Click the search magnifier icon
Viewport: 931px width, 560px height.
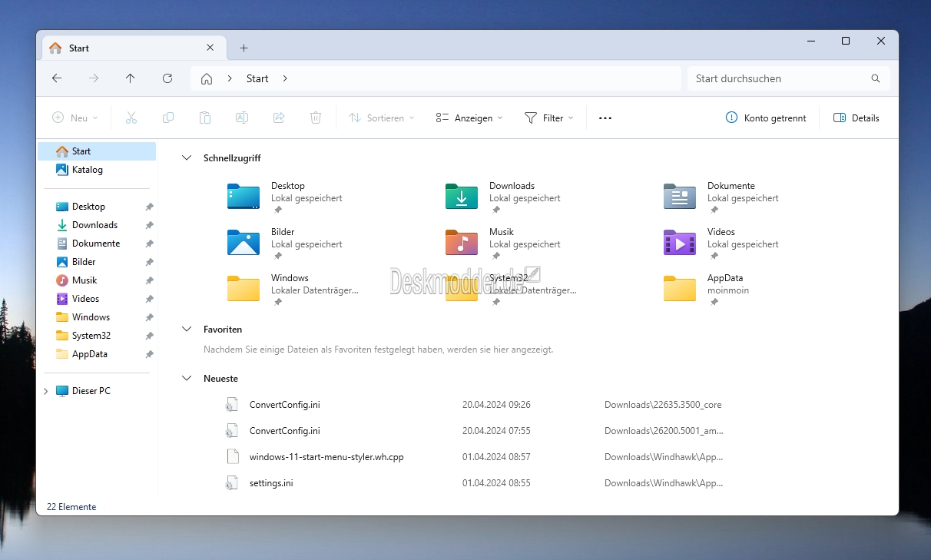876,78
